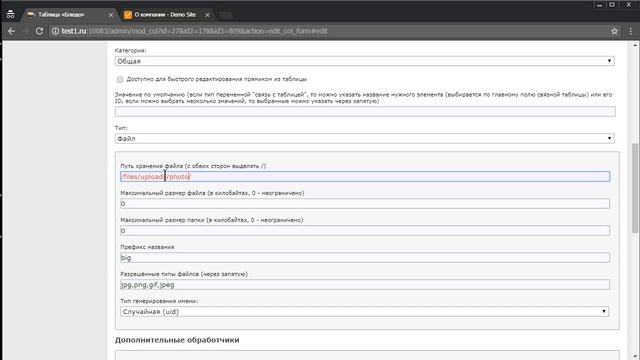Click the Путь хранения файла label
Viewport: 640px width, 360px height.
193,166
